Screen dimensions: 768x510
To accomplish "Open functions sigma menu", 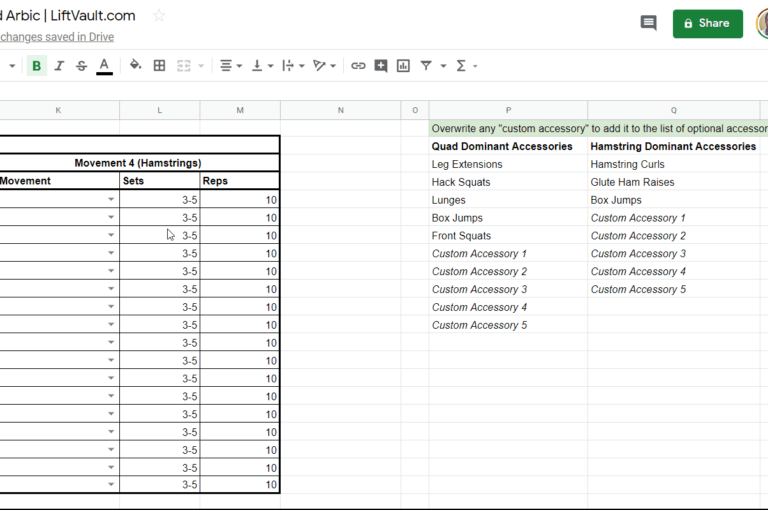I will 461,66.
